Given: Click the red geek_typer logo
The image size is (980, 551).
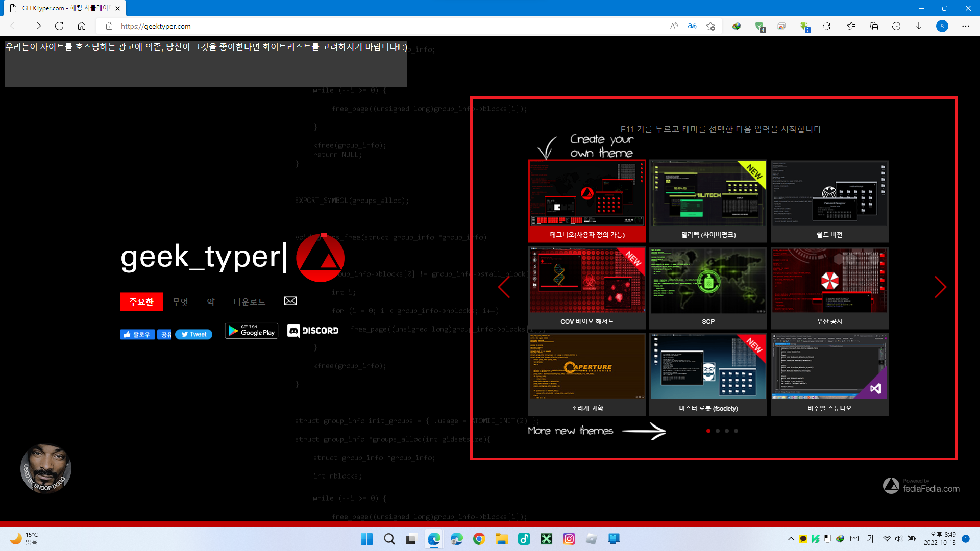Looking at the screenshot, I should pos(321,258).
